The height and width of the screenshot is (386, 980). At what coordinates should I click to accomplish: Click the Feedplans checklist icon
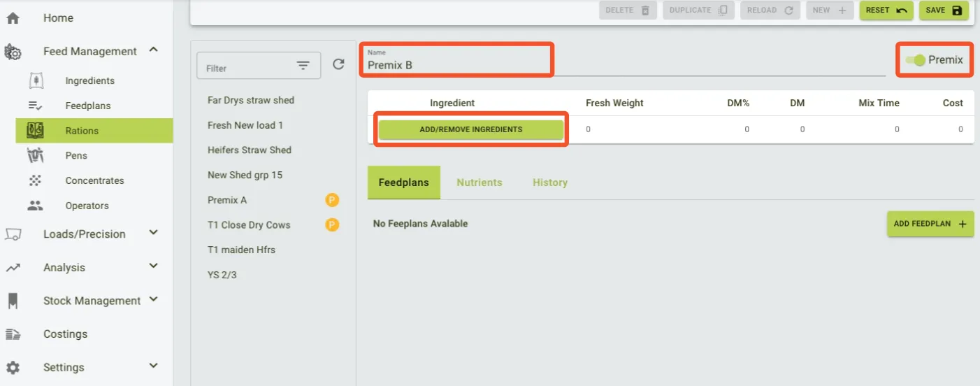pyautogui.click(x=35, y=106)
